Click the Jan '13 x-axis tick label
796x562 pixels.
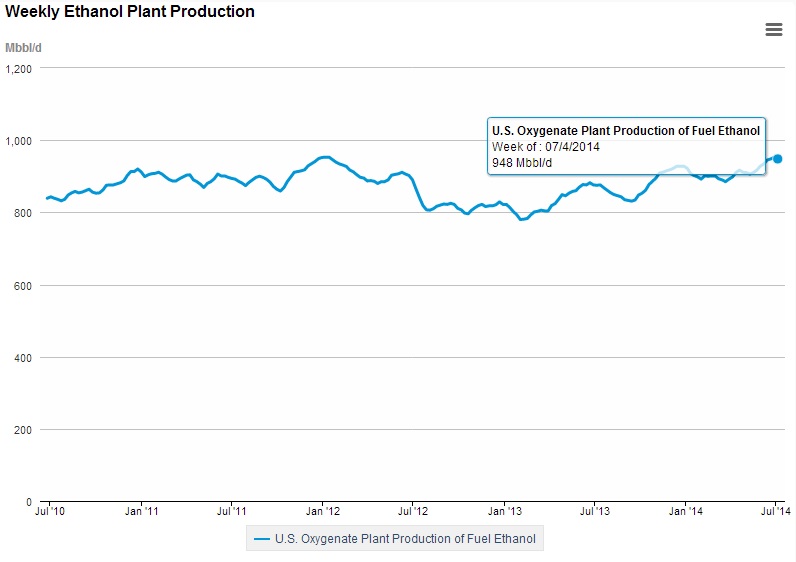[504, 512]
